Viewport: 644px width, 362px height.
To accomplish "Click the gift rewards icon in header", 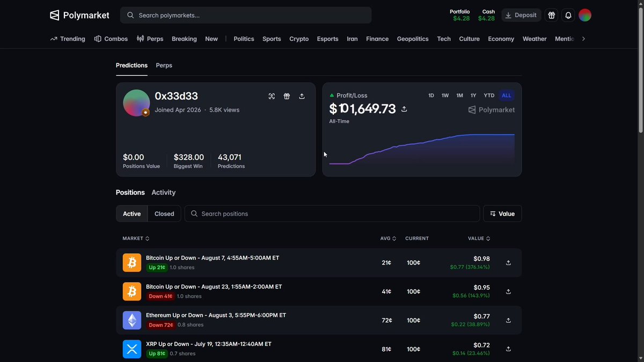I will click(x=551, y=15).
